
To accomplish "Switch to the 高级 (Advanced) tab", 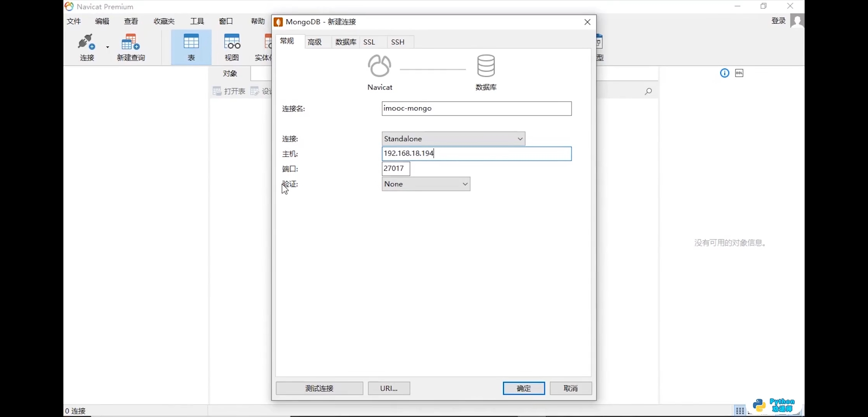I will [315, 42].
